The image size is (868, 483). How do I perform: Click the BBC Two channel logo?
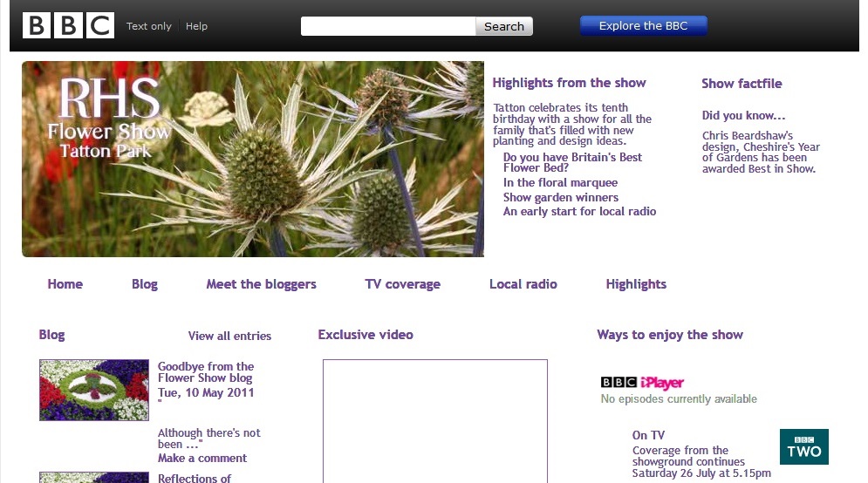click(x=803, y=446)
